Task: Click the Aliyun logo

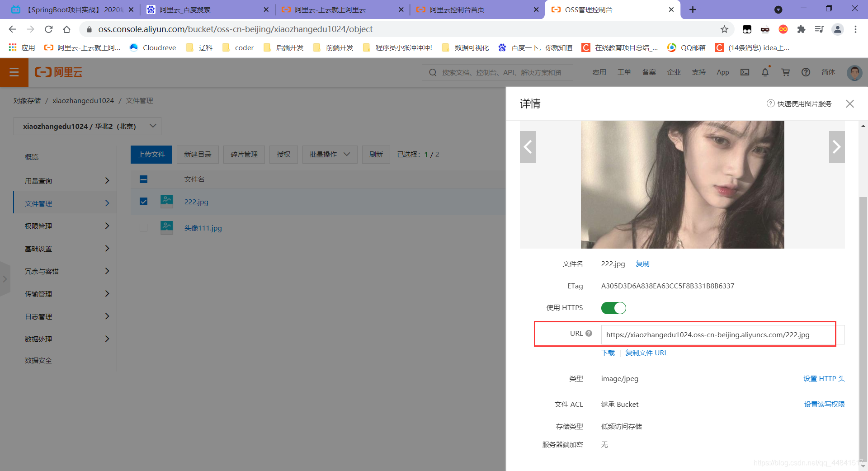Action: (x=59, y=72)
